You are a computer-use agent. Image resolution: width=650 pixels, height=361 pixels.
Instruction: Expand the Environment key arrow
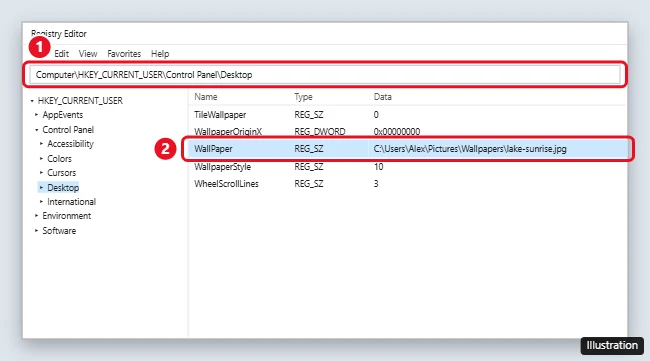36,216
